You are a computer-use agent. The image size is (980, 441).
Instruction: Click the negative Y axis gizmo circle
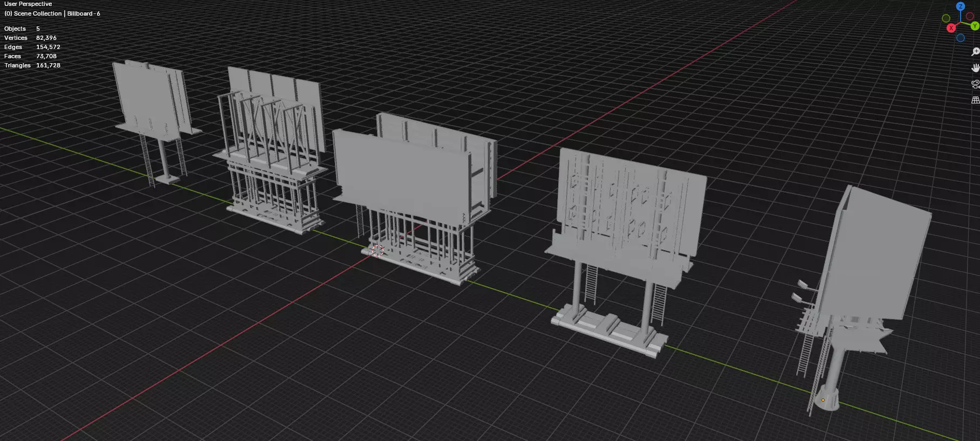pyautogui.click(x=946, y=18)
